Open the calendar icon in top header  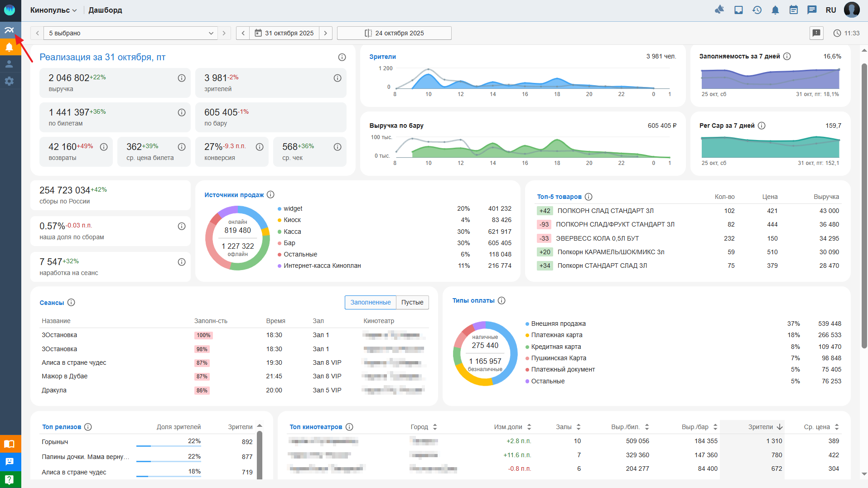point(793,10)
